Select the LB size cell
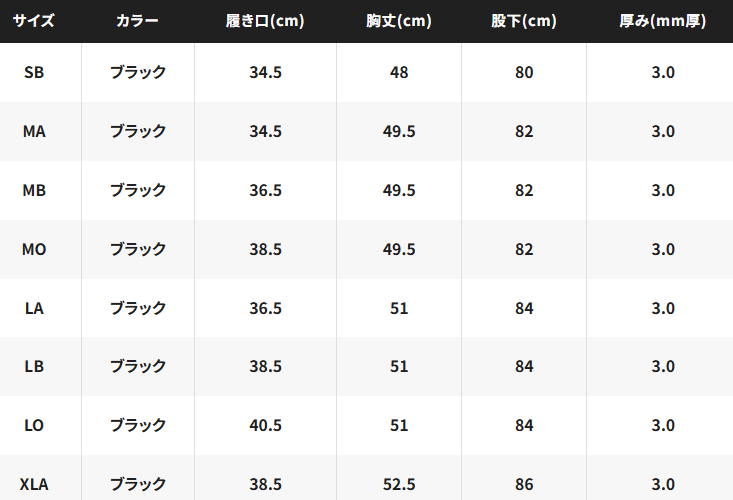The height and width of the screenshot is (500, 733). pos(34,366)
